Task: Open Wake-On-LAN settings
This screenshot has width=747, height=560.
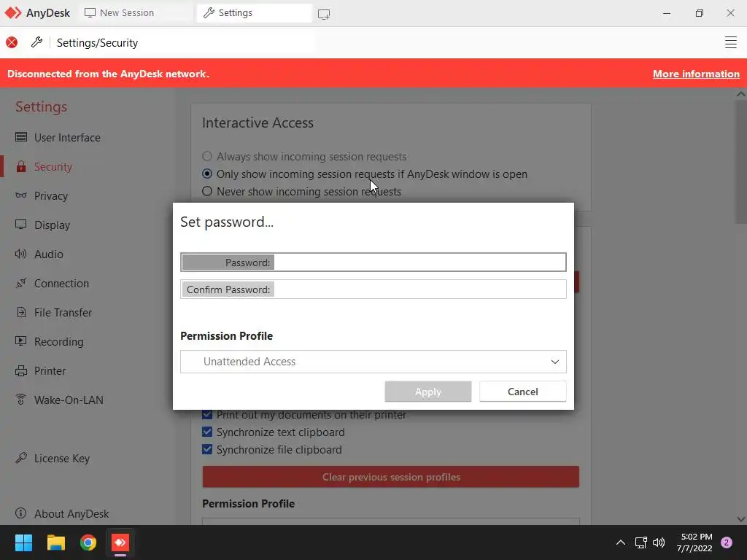Action: click(69, 400)
